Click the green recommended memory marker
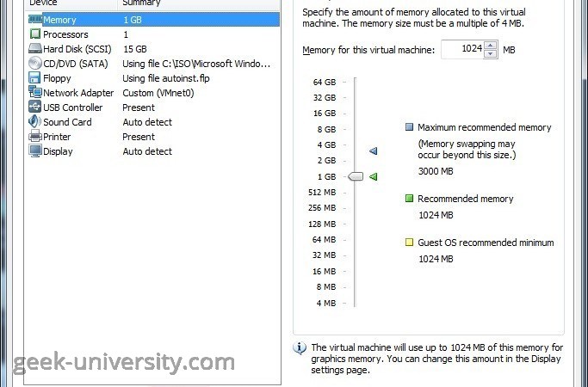 pyautogui.click(x=373, y=176)
